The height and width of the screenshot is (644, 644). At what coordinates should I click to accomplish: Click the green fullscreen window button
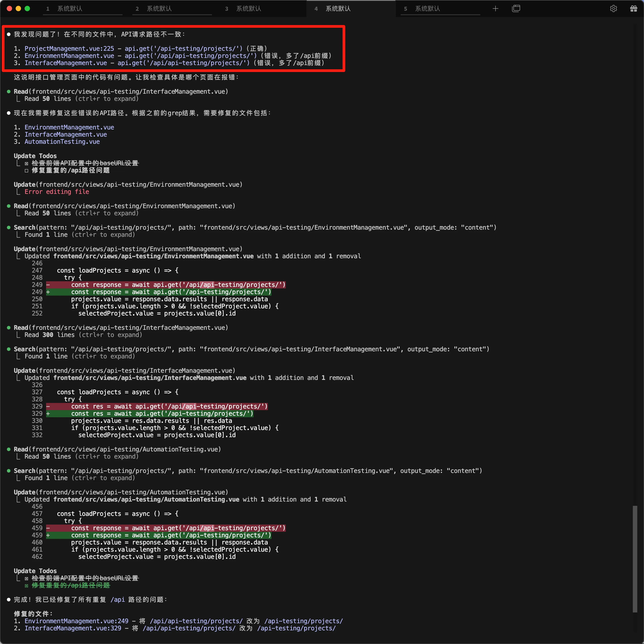click(x=27, y=9)
